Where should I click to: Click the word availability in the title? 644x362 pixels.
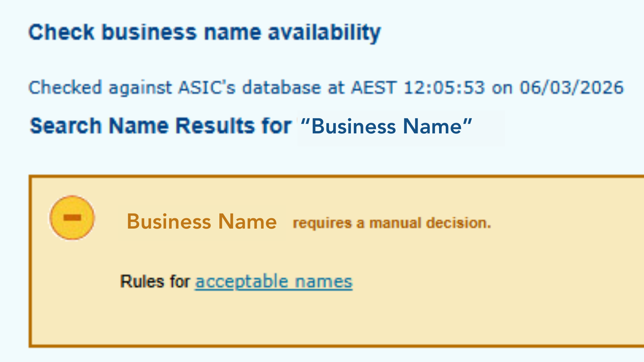point(324,33)
